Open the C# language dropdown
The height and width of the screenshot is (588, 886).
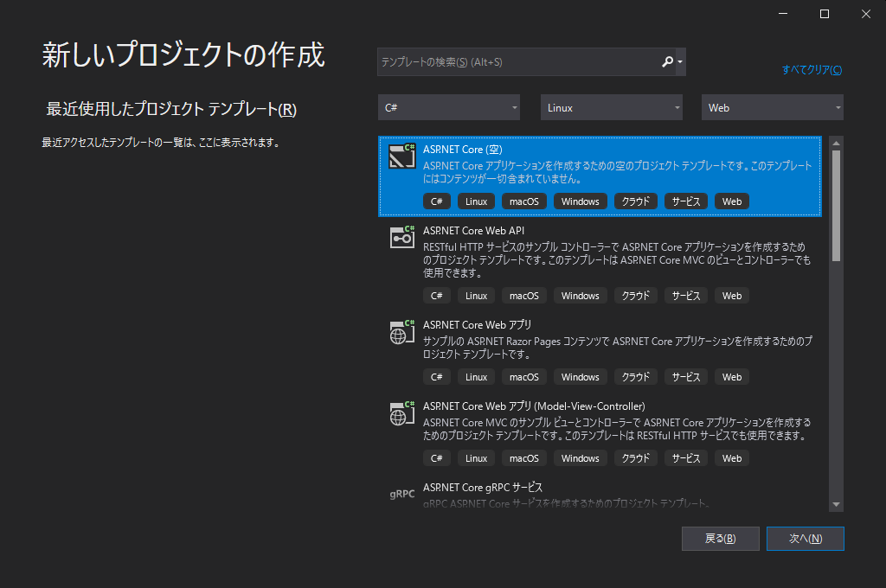[448, 106]
